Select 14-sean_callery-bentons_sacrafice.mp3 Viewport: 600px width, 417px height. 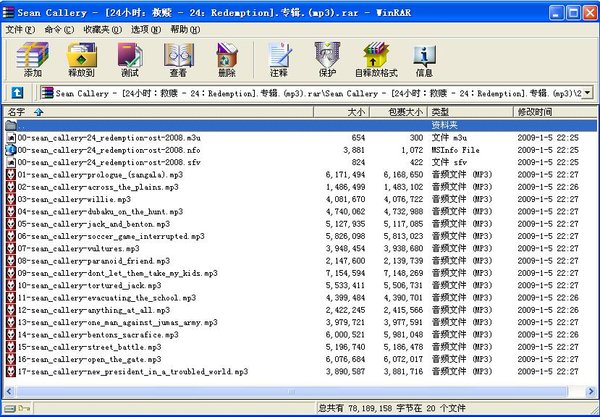click(x=98, y=335)
